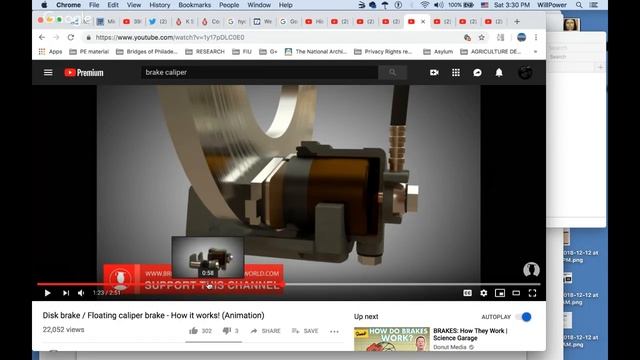Show more bookmarks with overflow chevron
The image size is (640, 360).
click(535, 51)
